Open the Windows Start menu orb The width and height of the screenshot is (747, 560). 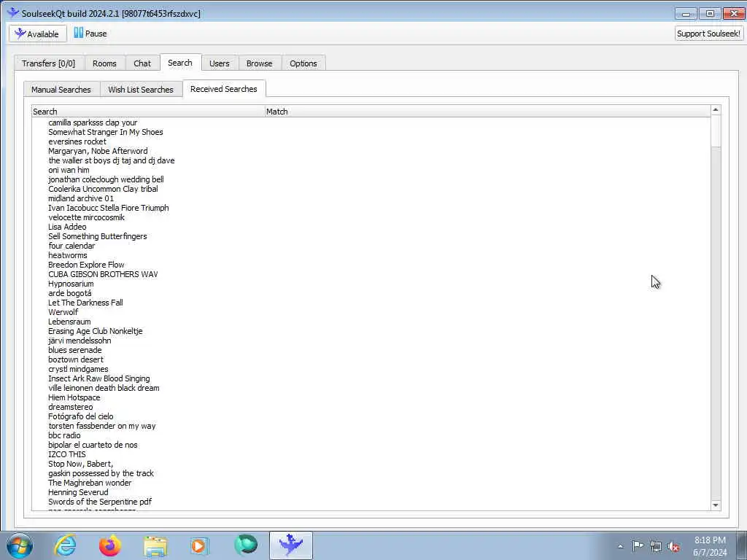point(20,545)
